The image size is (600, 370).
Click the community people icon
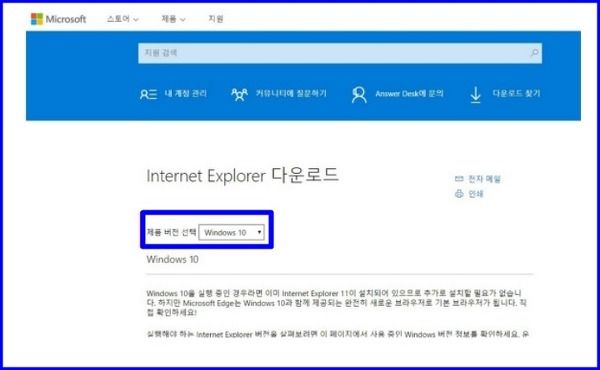[239, 94]
